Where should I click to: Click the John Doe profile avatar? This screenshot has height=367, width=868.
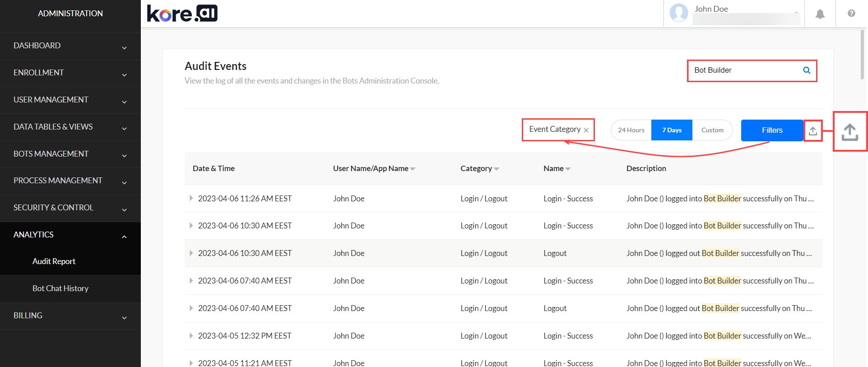pyautogui.click(x=678, y=13)
